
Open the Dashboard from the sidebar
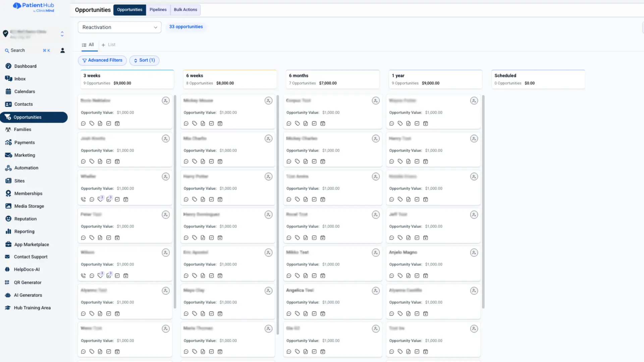(25, 66)
